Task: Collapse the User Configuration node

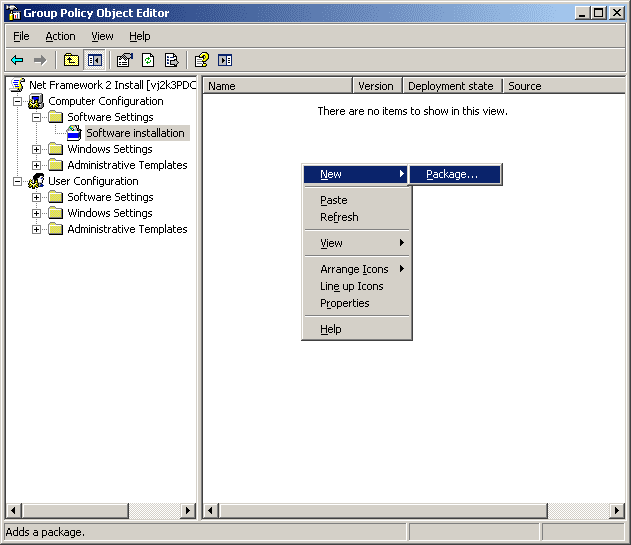Action: (17, 182)
